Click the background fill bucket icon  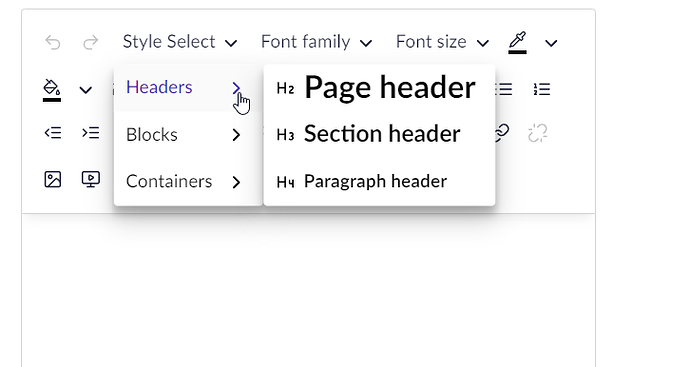[51, 90]
